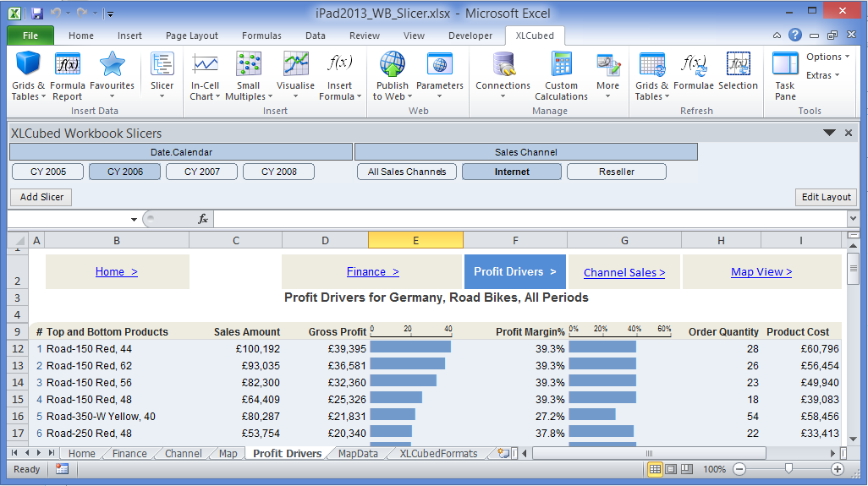Open the Small Multiples tool
Viewport: 868px width, 486px height.
249,76
